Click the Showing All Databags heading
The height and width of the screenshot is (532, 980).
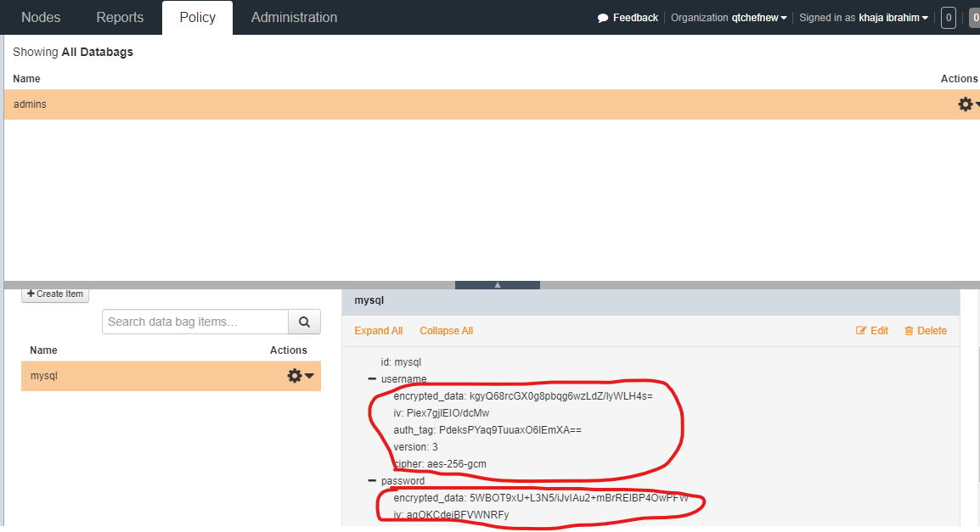coord(73,52)
